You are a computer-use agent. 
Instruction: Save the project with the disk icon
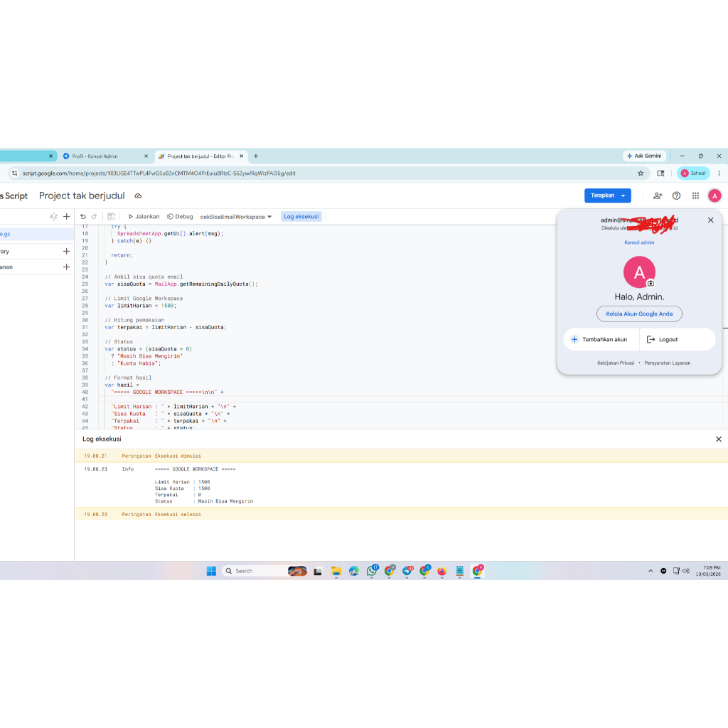tap(112, 216)
